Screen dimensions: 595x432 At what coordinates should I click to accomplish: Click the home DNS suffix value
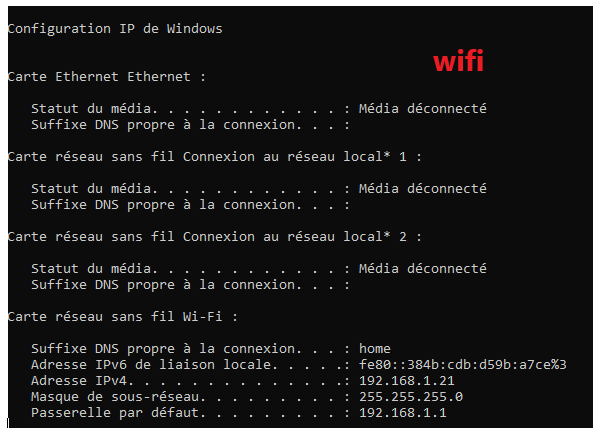click(x=375, y=348)
